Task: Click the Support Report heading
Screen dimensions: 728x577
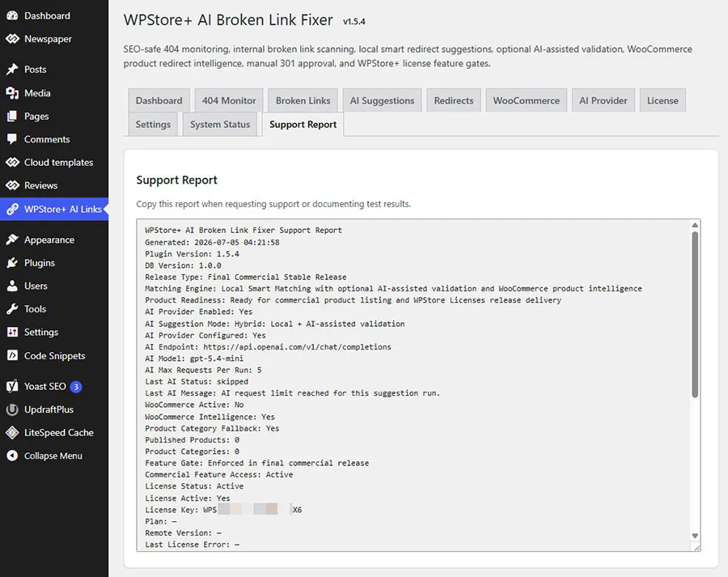Action: pos(177,180)
